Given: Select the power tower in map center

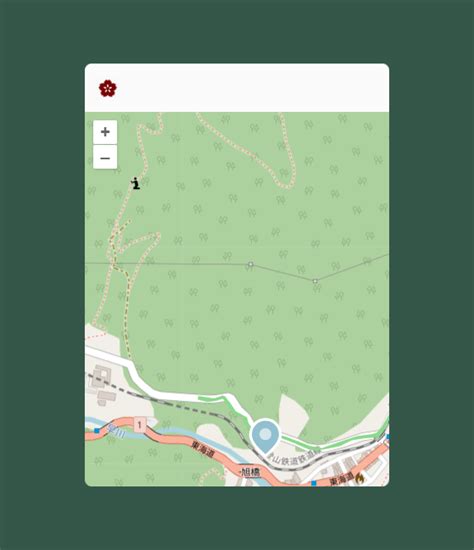Looking at the screenshot, I should tap(250, 264).
